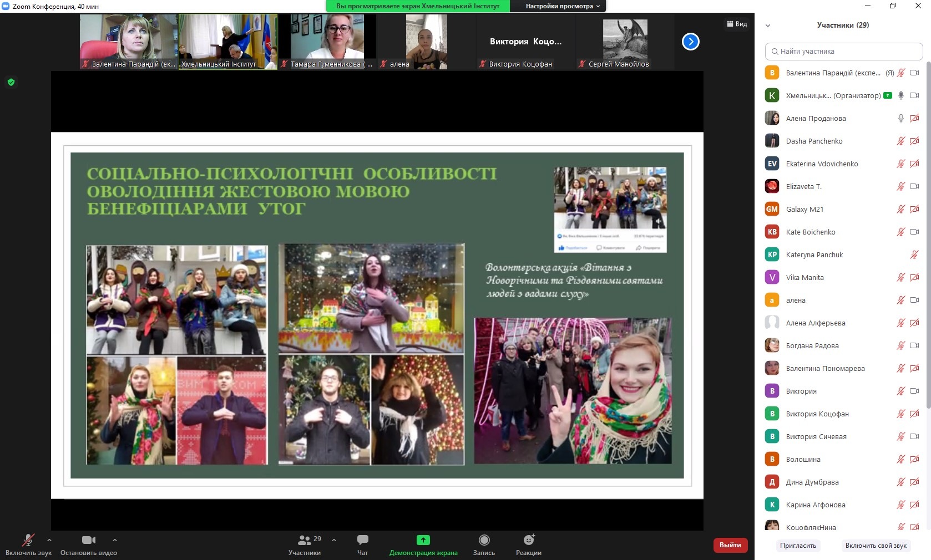Click the Record (Запись) icon
The height and width of the screenshot is (560, 931).
click(484, 540)
